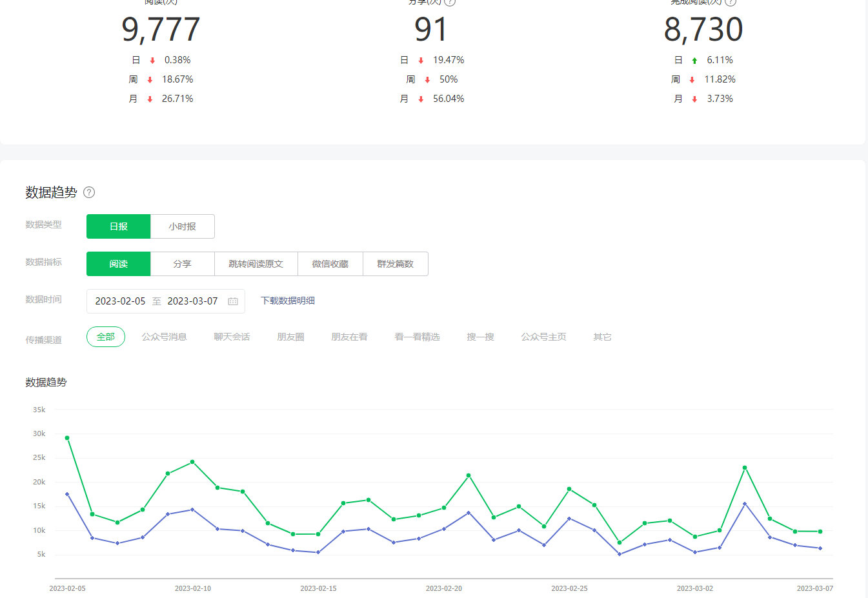Click 下载数据明细 link
This screenshot has height=598, width=868.
pos(288,301)
